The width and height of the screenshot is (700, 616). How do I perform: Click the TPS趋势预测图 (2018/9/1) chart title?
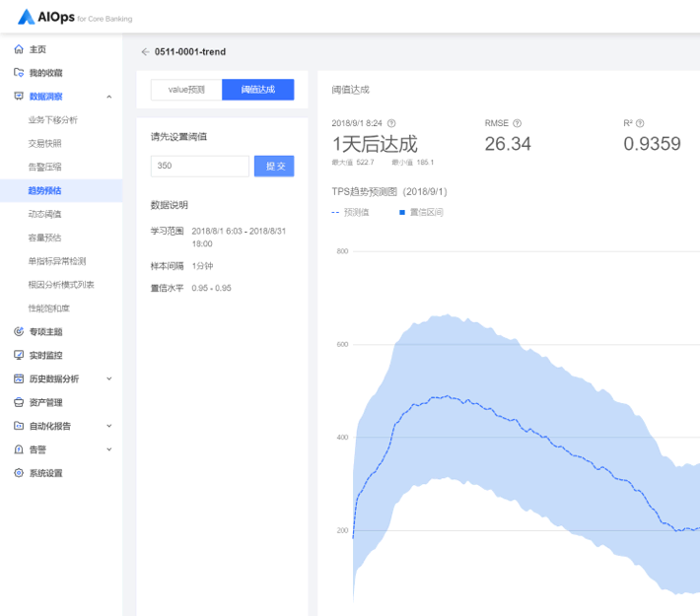[389, 192]
